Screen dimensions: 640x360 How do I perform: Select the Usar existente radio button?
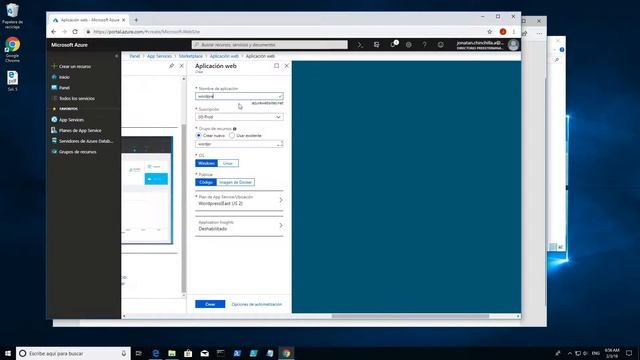point(232,135)
